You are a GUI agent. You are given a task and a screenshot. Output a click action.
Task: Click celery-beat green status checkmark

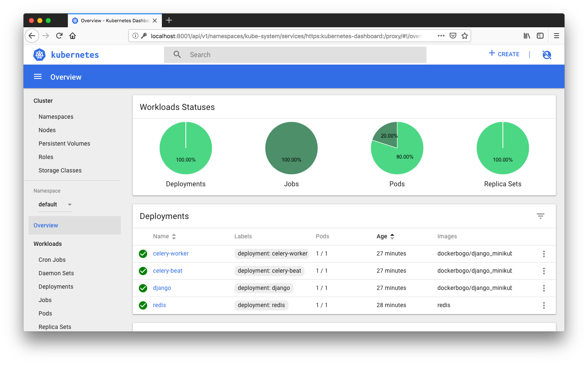(x=143, y=271)
